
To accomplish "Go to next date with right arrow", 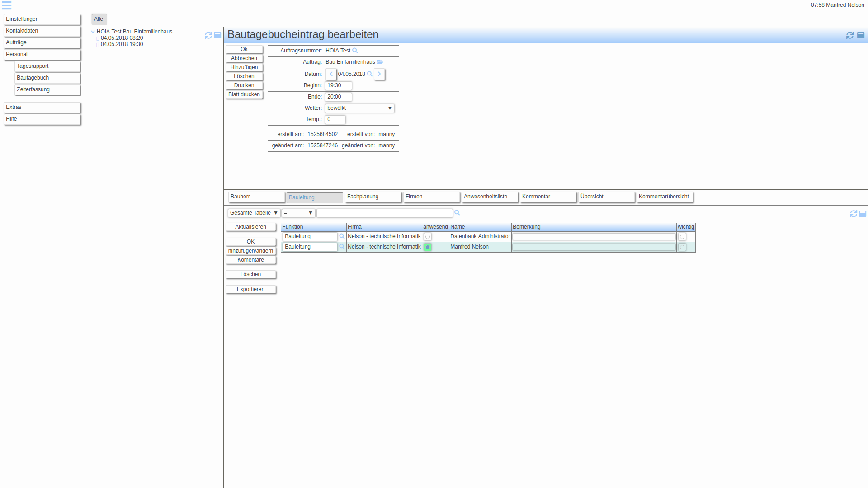I will pyautogui.click(x=379, y=74).
